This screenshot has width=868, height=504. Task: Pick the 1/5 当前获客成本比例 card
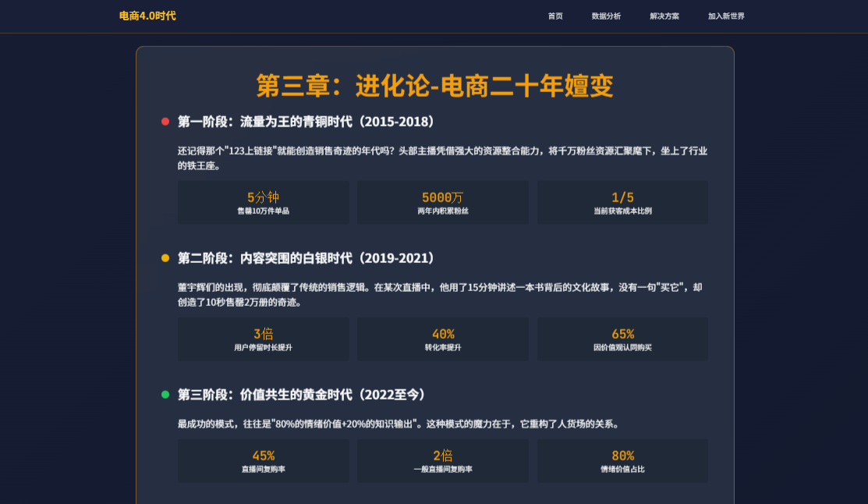point(622,203)
